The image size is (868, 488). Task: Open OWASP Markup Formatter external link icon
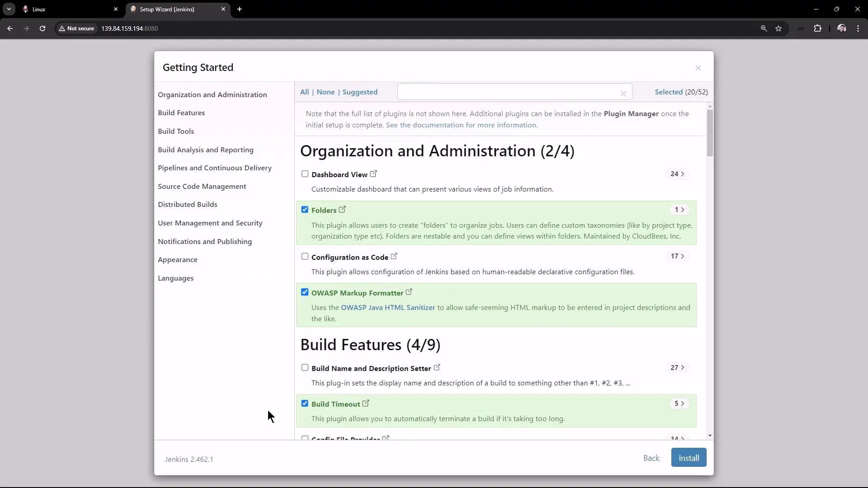[409, 292]
